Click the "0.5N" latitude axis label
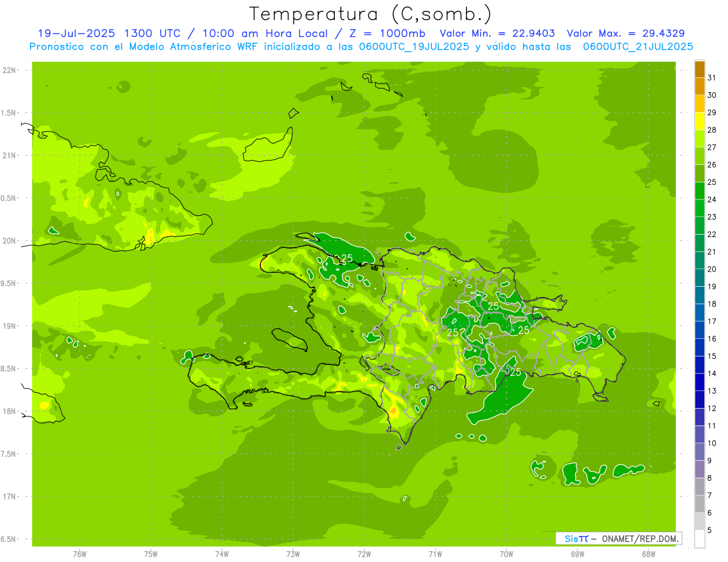The height and width of the screenshot is (562, 728). coord(8,198)
